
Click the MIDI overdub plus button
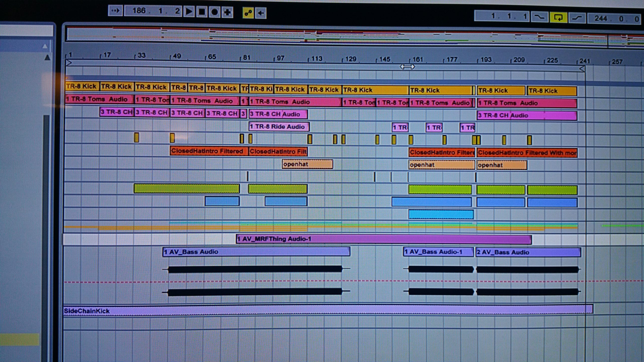tap(227, 12)
